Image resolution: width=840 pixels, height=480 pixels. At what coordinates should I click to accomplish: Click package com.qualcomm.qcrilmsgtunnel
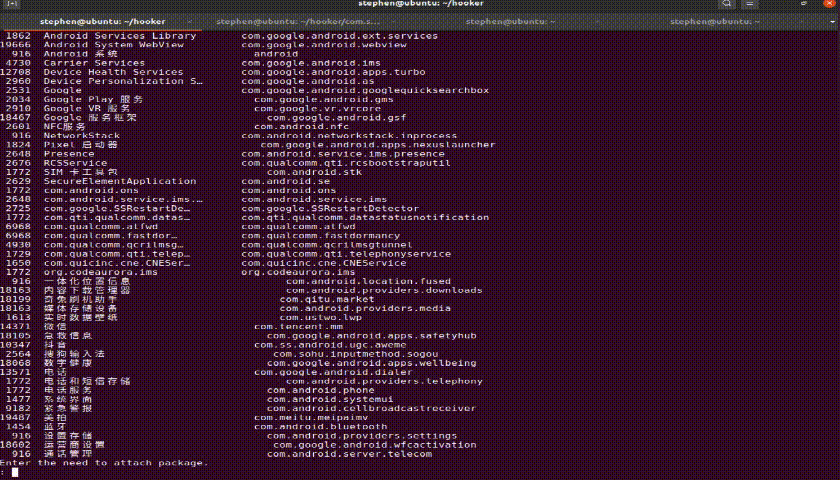pyautogui.click(x=327, y=245)
